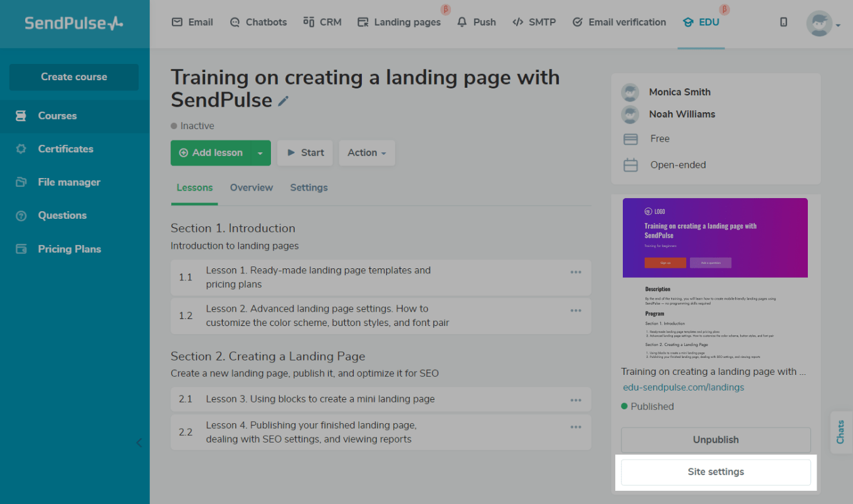Open Lesson 4 publishing row
The image size is (853, 504).
(x=381, y=432)
